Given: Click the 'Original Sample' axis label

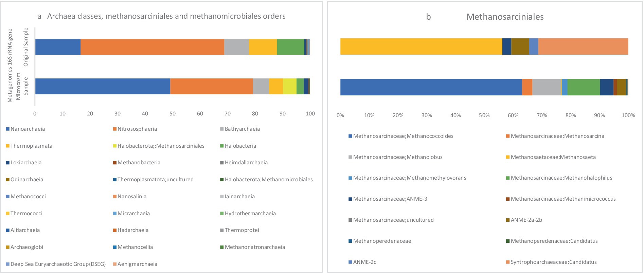Looking at the screenshot, I should tap(26, 47).
